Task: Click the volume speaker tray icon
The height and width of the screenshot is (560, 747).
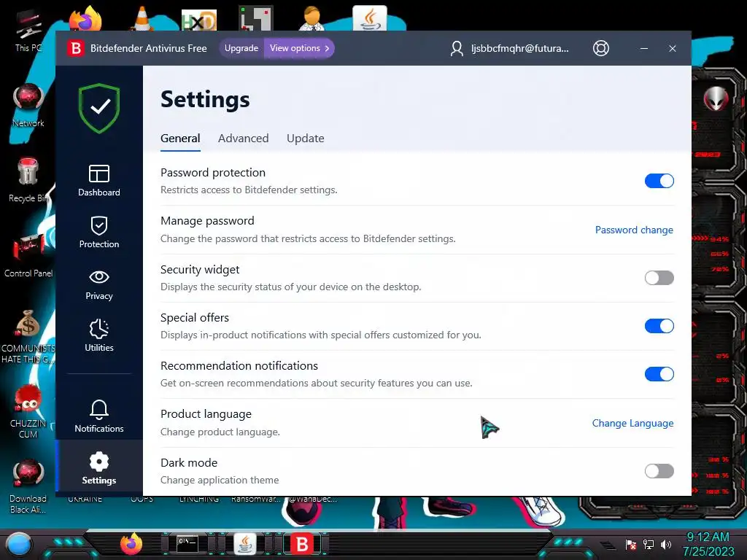Action: click(x=666, y=544)
